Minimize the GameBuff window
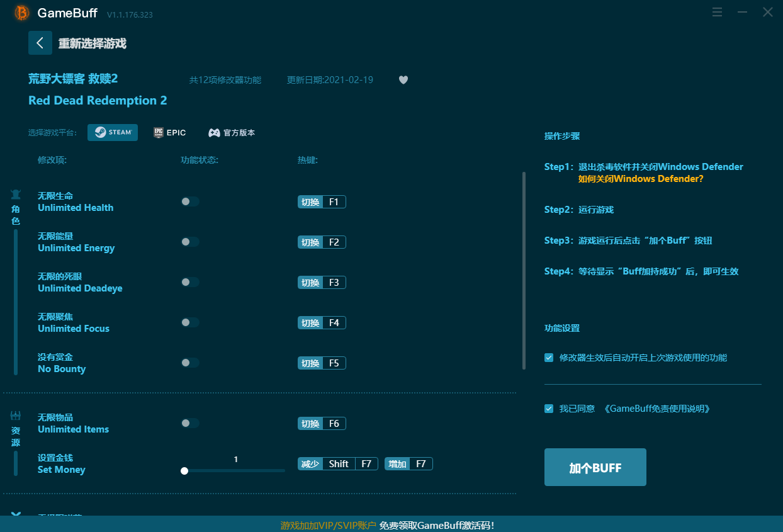 (743, 12)
